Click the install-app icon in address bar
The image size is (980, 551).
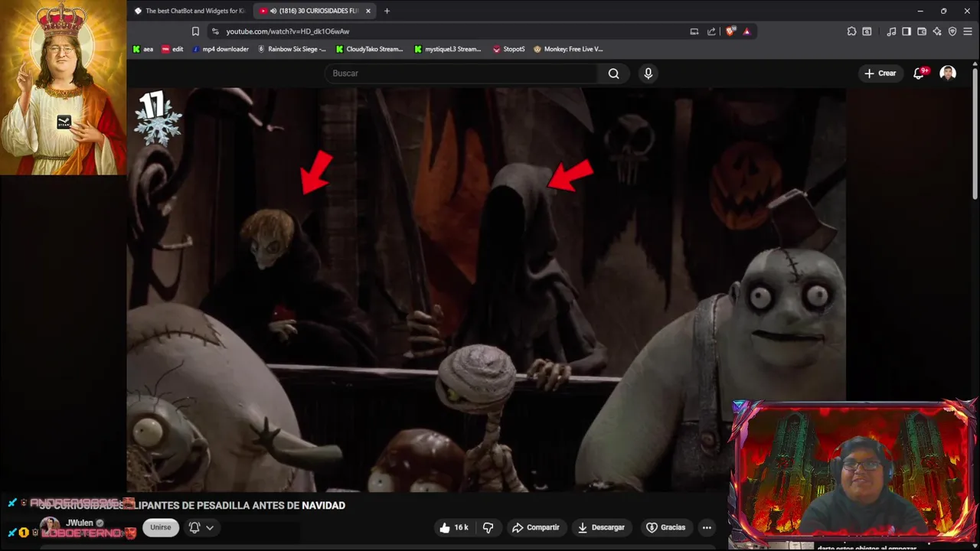[694, 31]
